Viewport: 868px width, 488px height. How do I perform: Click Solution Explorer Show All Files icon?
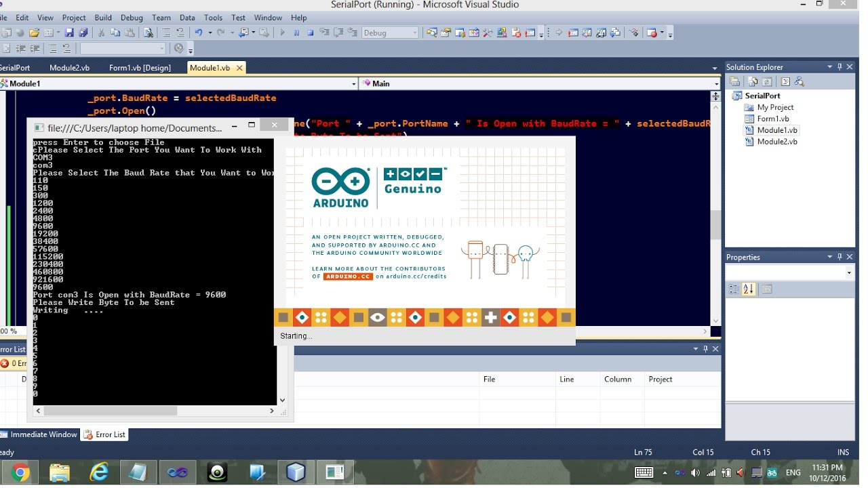coord(753,81)
